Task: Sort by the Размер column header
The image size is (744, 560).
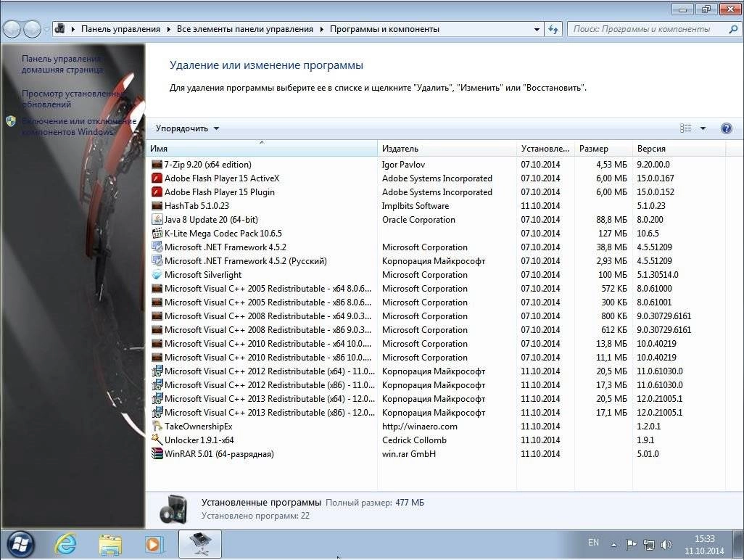Action: tap(603, 149)
